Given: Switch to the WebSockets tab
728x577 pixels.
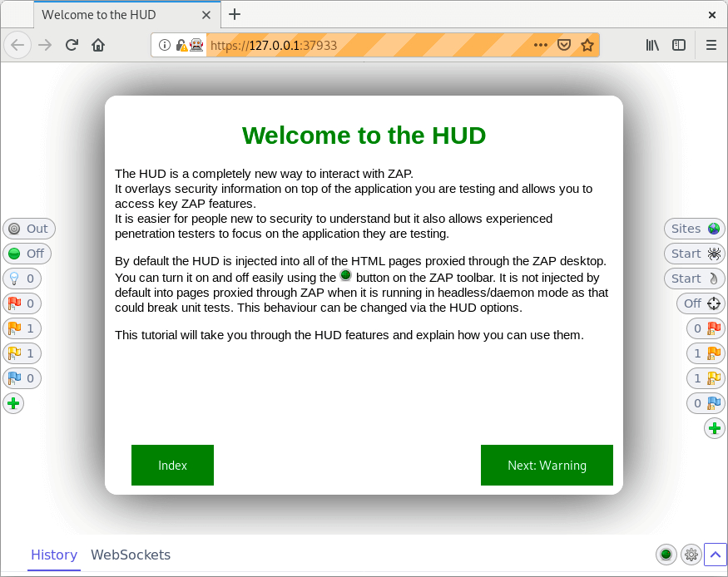Looking at the screenshot, I should click(x=131, y=555).
